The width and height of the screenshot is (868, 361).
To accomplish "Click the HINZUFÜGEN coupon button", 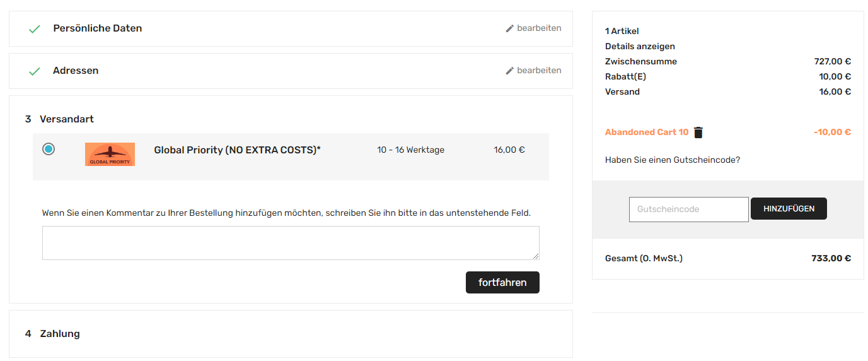I will [x=789, y=209].
